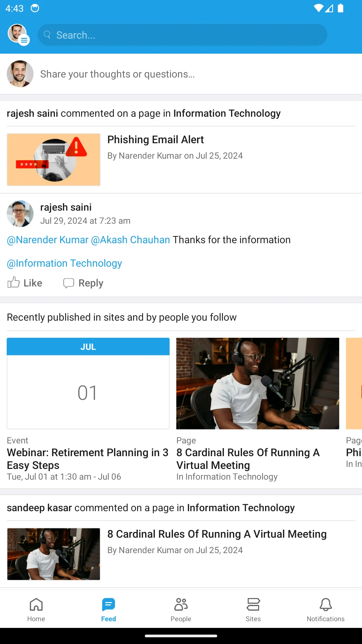Viewport: 362px width, 644px height.
Task: Open the @Akash Chauhan mention
Action: coord(130,240)
